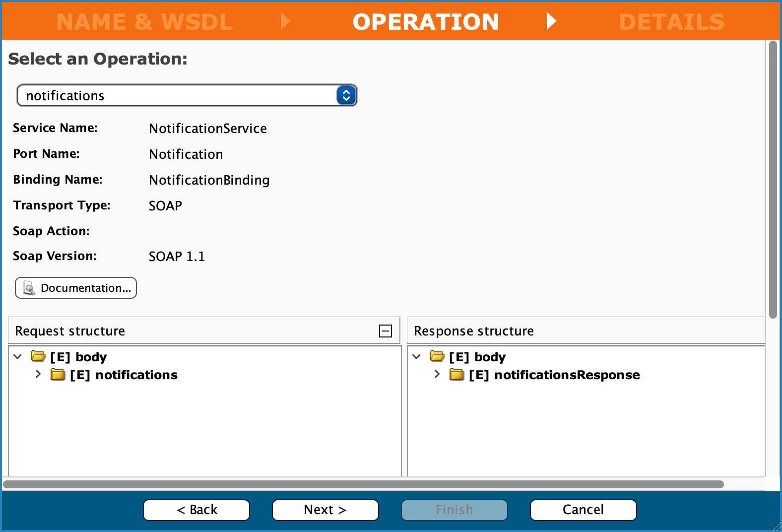Image resolution: width=782 pixels, height=532 pixels.
Task: Click the NotificationService service name value
Action: tap(208, 129)
